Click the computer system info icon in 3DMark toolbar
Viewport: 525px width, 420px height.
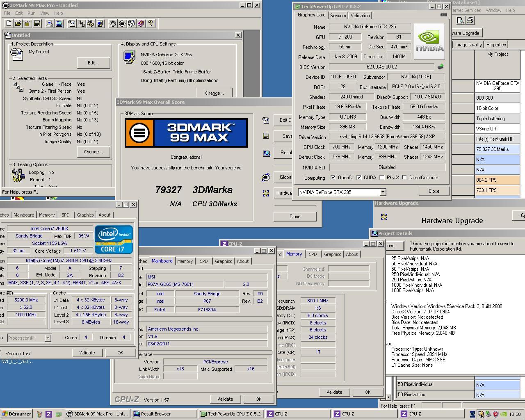50,24
